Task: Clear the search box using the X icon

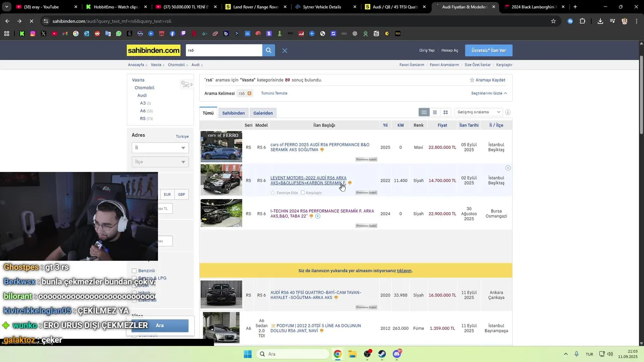Action: tap(285, 50)
